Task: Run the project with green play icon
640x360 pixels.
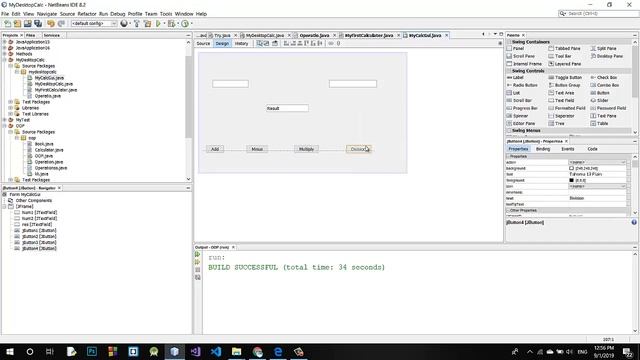Action: 158,24
